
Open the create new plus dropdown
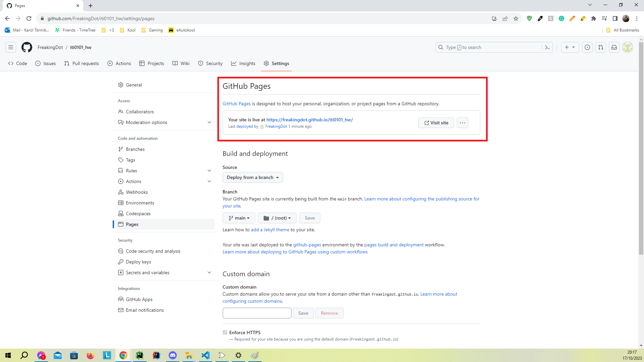[x=570, y=47]
